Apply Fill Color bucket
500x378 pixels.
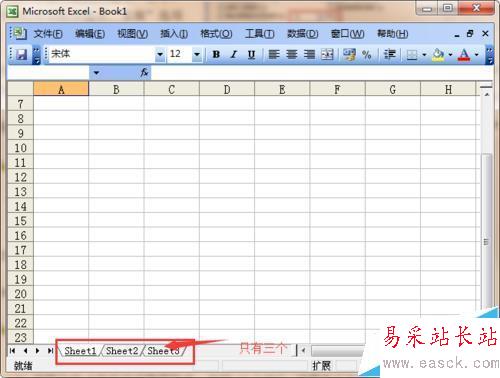click(x=438, y=54)
